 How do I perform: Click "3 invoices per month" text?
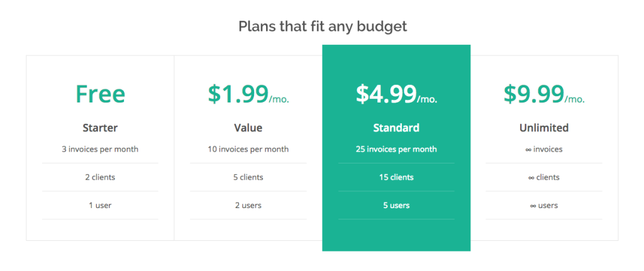click(x=100, y=149)
